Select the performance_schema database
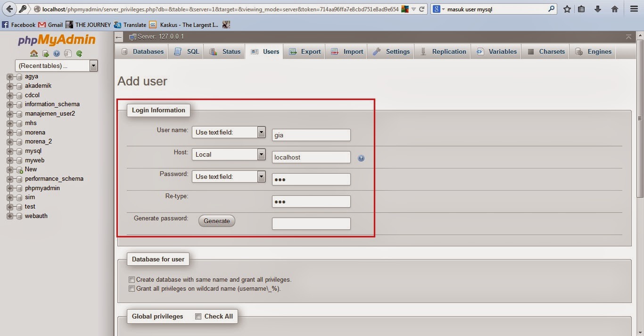The width and height of the screenshot is (644, 336). (54, 179)
